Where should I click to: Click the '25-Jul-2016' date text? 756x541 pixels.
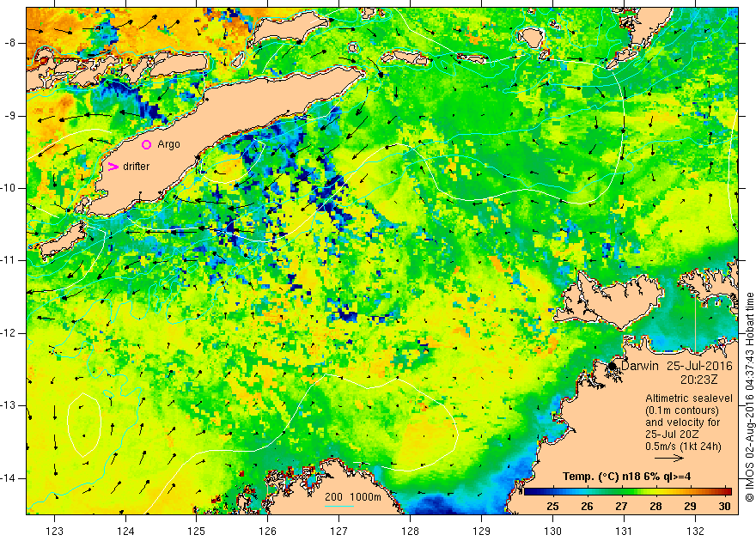point(699,366)
